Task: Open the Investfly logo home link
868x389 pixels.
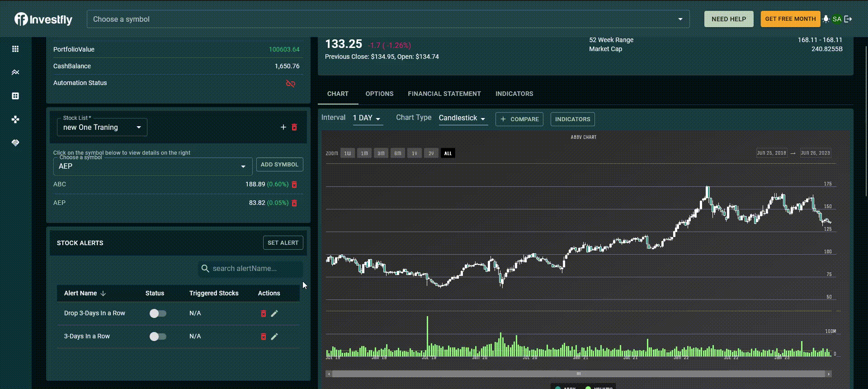Action: [x=43, y=19]
